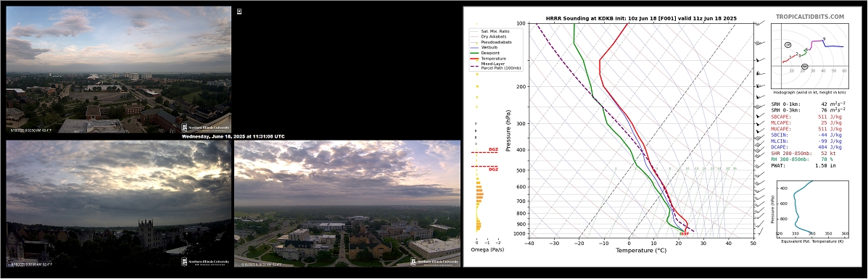Click the lower red DGZ label
This screenshot has width=868, height=279.
(493, 170)
